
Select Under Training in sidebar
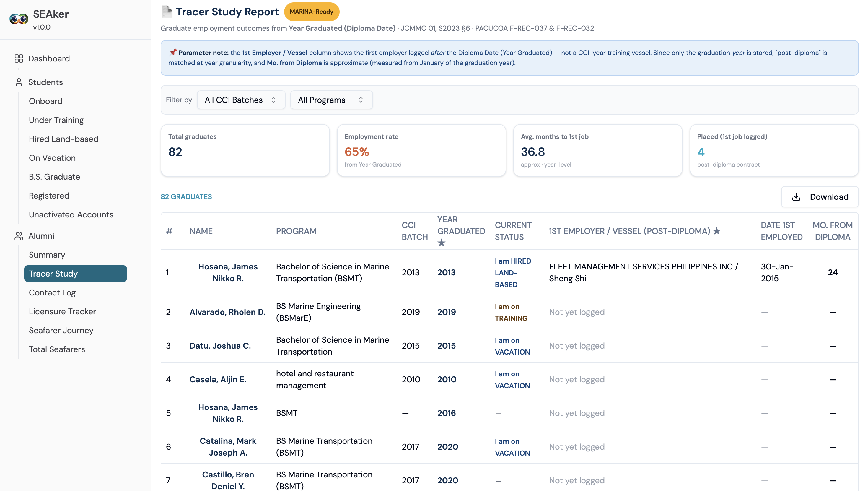(56, 120)
